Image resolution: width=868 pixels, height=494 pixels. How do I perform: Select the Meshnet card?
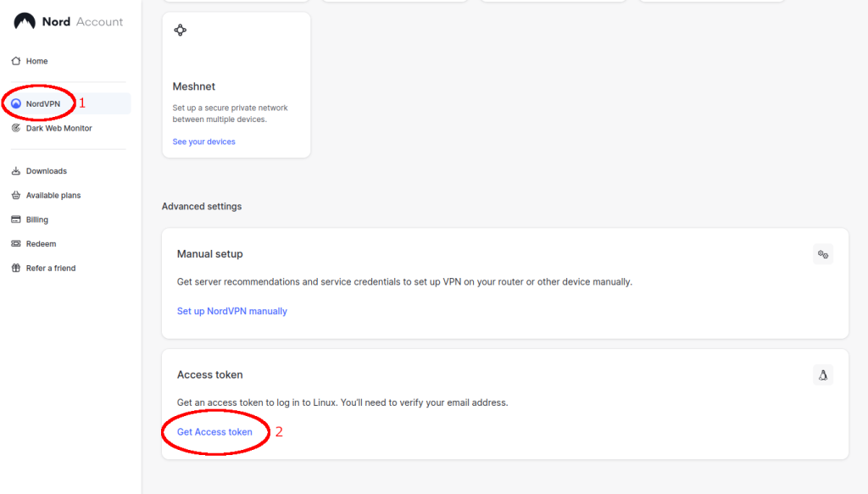click(236, 85)
